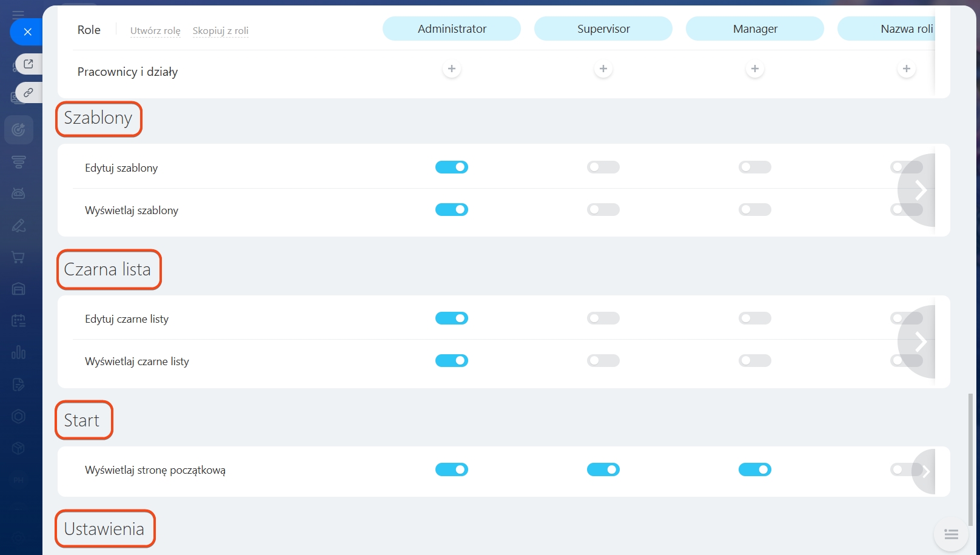This screenshot has width=980, height=555.
Task: Show more roles arrow in Start section
Action: pyautogui.click(x=924, y=471)
